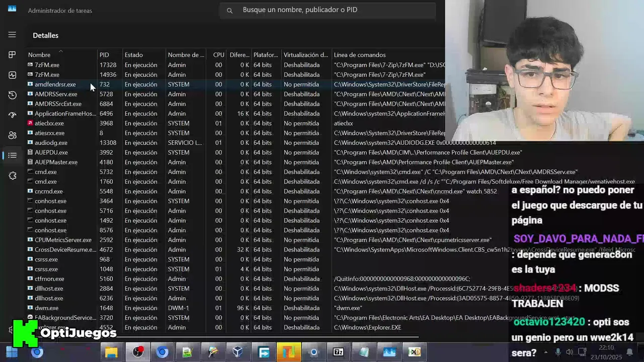Open the Startup apps icon in sidebar

click(x=12, y=115)
